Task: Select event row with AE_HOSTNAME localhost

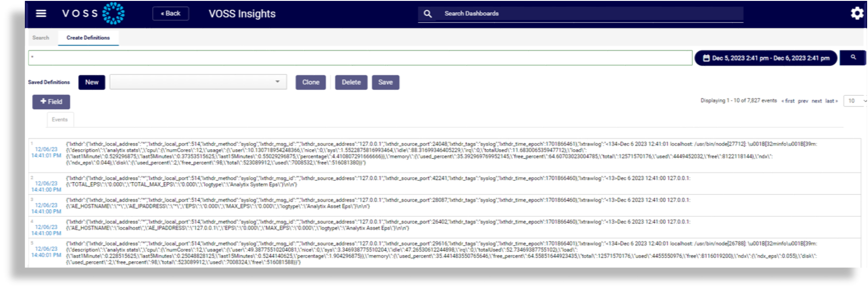Action: [445, 227]
